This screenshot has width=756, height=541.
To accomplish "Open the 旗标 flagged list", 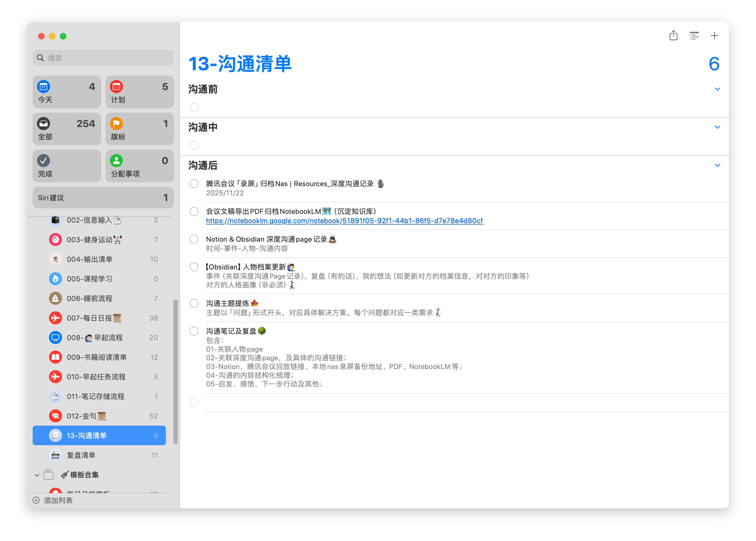I will [140, 129].
